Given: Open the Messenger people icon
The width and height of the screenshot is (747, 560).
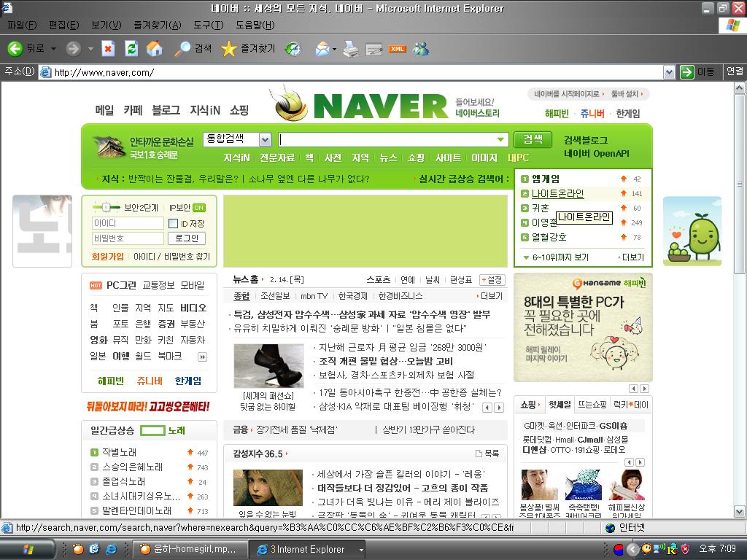Looking at the screenshot, I should tap(421, 48).
